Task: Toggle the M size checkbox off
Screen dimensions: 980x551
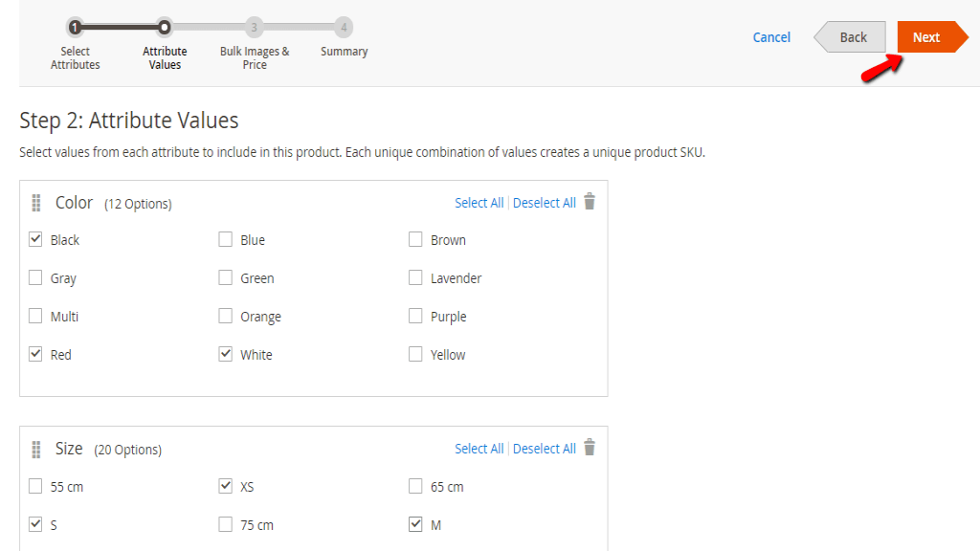Action: pyautogui.click(x=415, y=524)
